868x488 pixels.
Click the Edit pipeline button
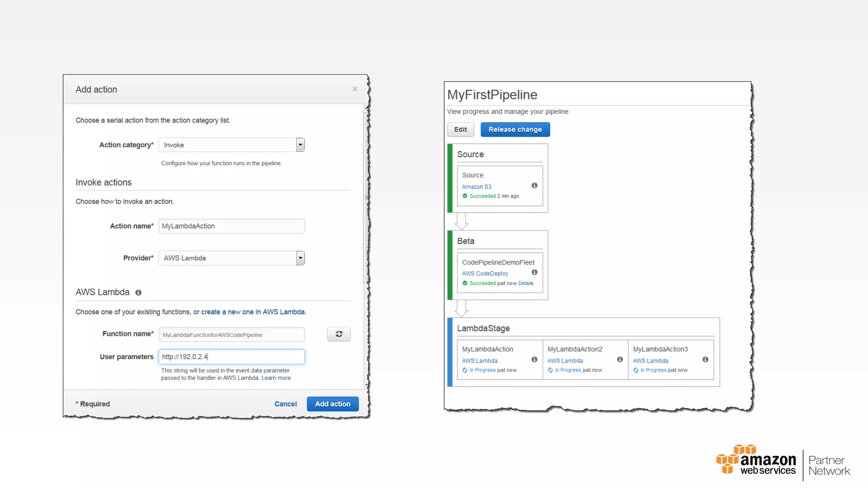point(460,130)
